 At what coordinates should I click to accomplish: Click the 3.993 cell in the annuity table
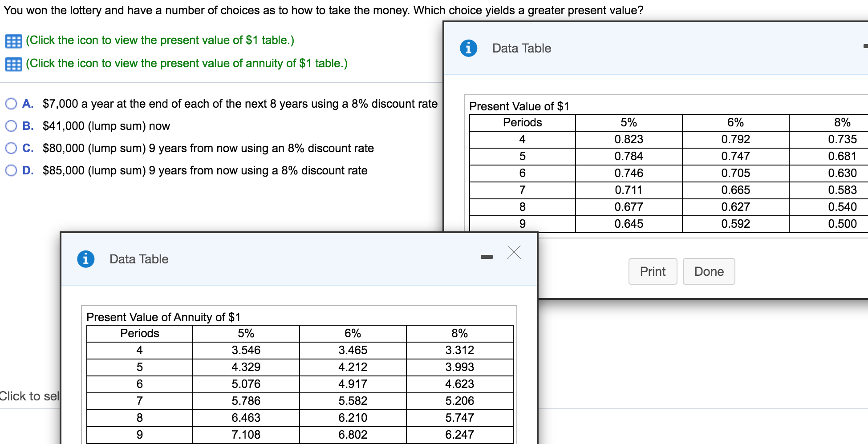[x=460, y=367]
